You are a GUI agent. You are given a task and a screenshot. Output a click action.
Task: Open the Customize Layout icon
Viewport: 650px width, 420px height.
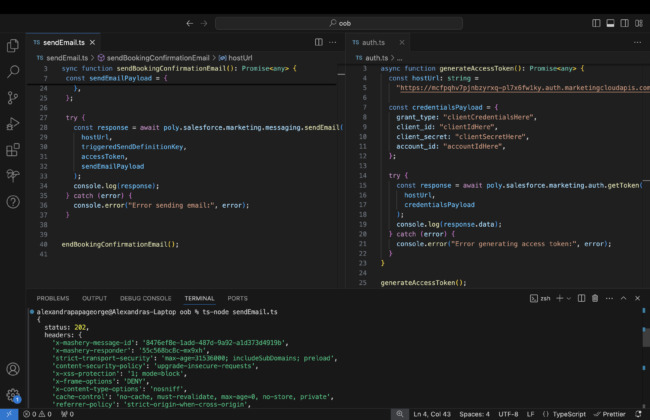click(x=639, y=23)
